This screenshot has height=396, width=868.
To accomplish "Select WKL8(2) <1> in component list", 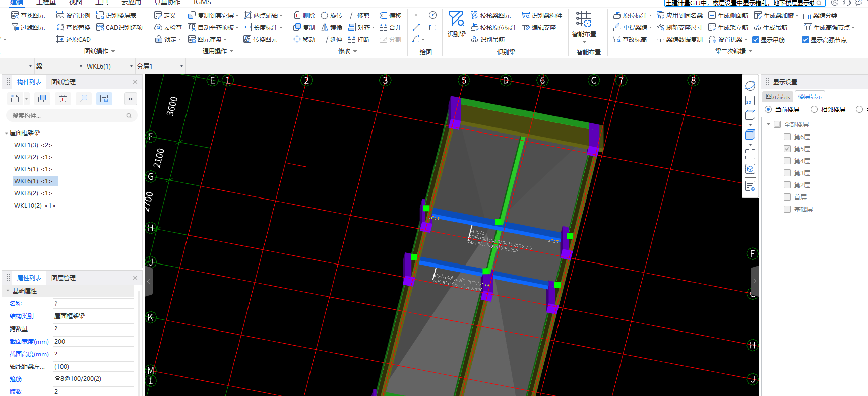I will coord(33,193).
